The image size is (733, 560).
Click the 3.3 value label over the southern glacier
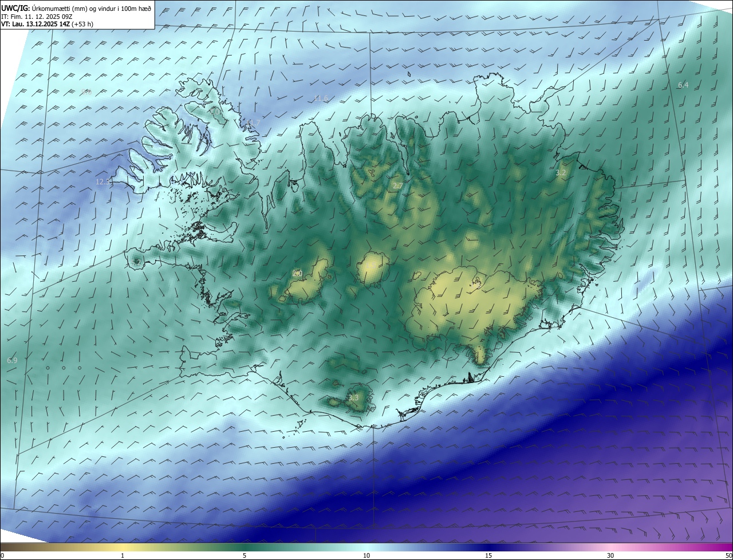pyautogui.click(x=353, y=397)
